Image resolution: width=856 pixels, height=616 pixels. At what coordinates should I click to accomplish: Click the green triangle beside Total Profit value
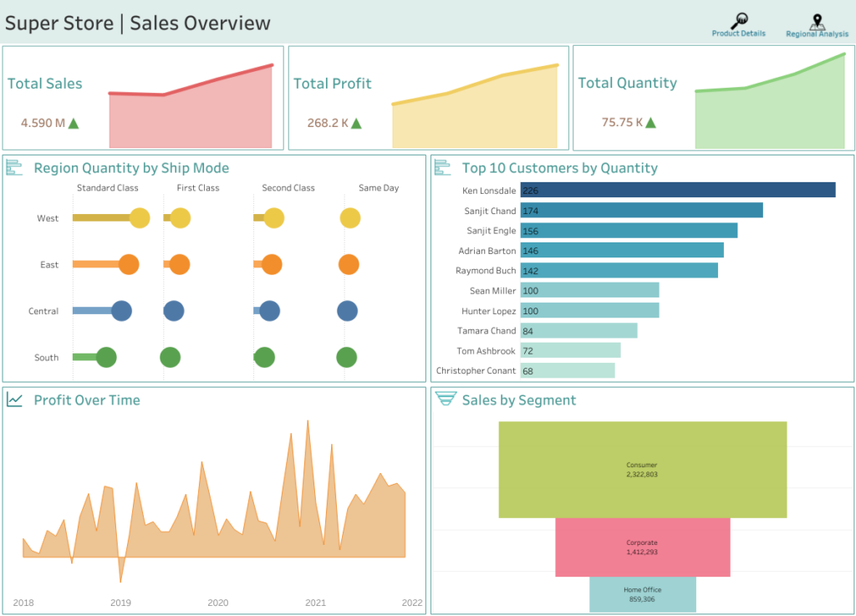356,124
